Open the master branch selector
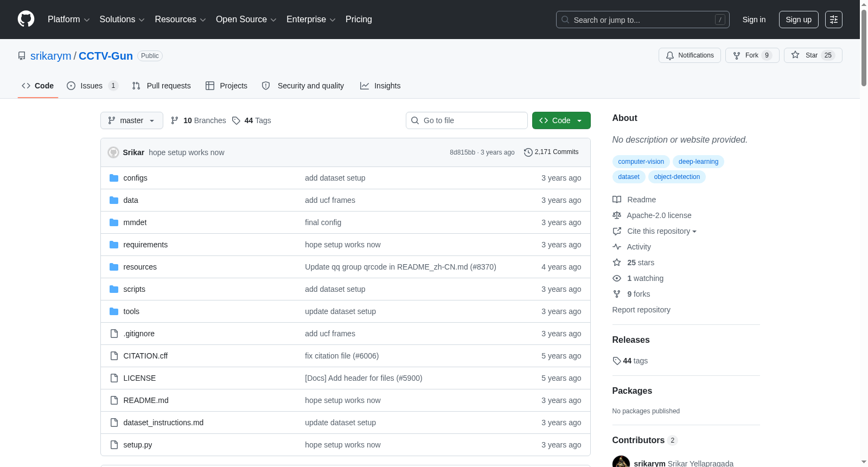868x467 pixels. 132,120
